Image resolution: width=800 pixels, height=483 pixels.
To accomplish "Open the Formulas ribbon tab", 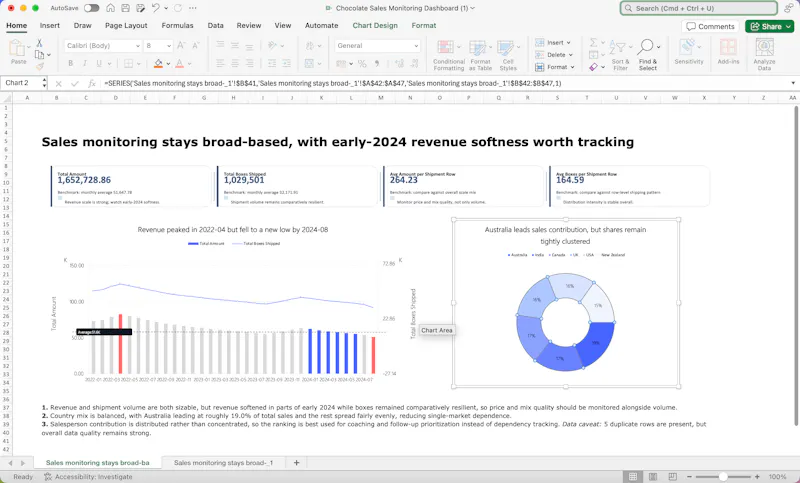I will (x=177, y=26).
